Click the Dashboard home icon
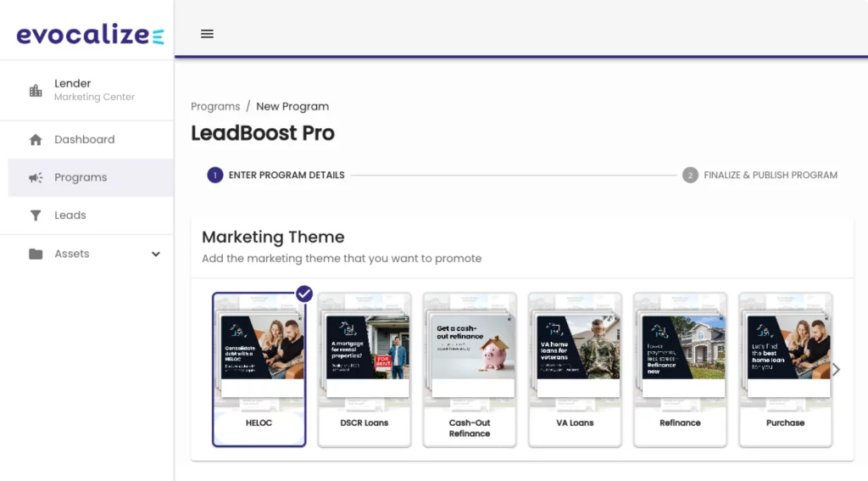Screen dimensions: 868x481 click(36, 140)
